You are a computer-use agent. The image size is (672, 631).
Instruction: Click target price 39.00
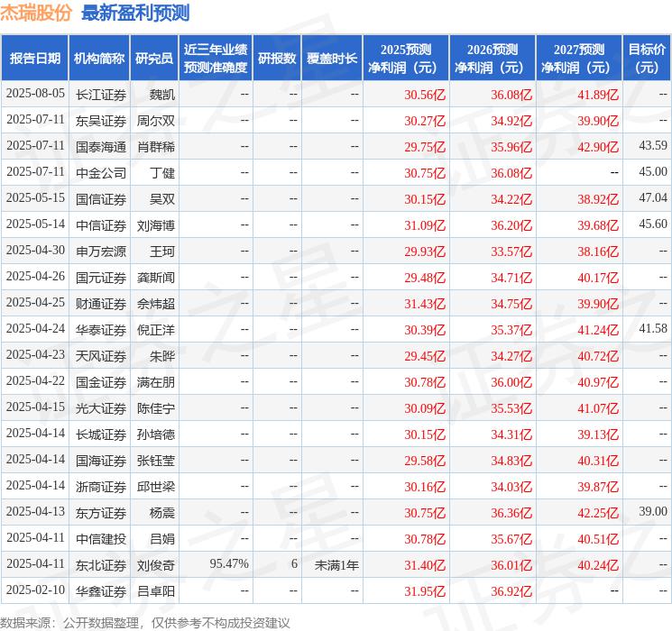[x=653, y=511]
